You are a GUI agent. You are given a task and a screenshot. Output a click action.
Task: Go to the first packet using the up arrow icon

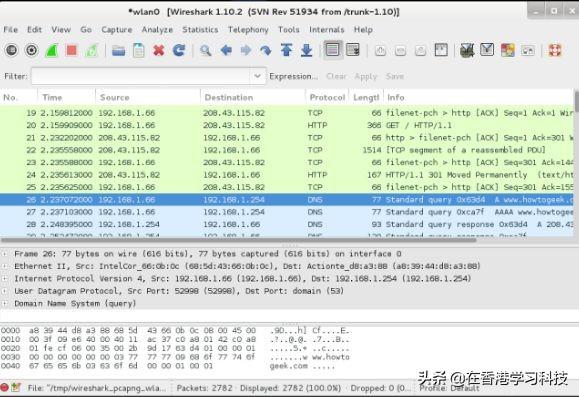[x=287, y=50]
